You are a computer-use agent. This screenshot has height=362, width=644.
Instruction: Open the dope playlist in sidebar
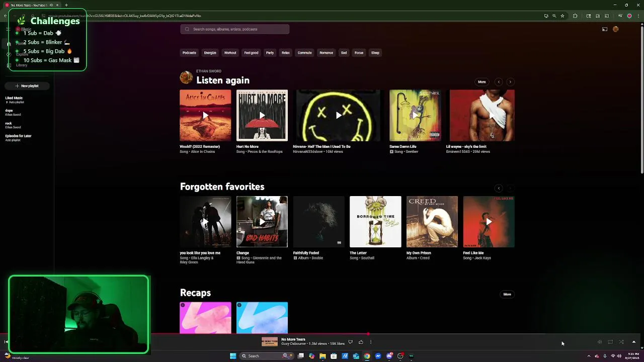coord(13,112)
